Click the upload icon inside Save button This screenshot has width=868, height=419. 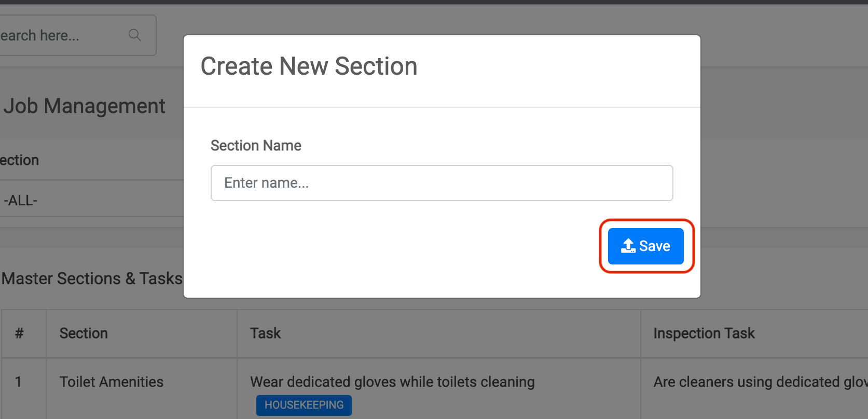(x=628, y=246)
